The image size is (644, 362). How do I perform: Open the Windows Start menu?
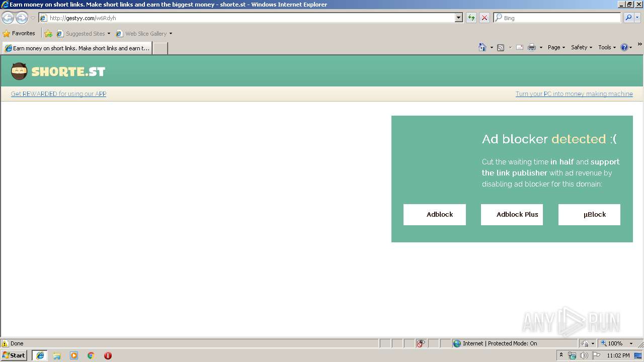pos(14,355)
